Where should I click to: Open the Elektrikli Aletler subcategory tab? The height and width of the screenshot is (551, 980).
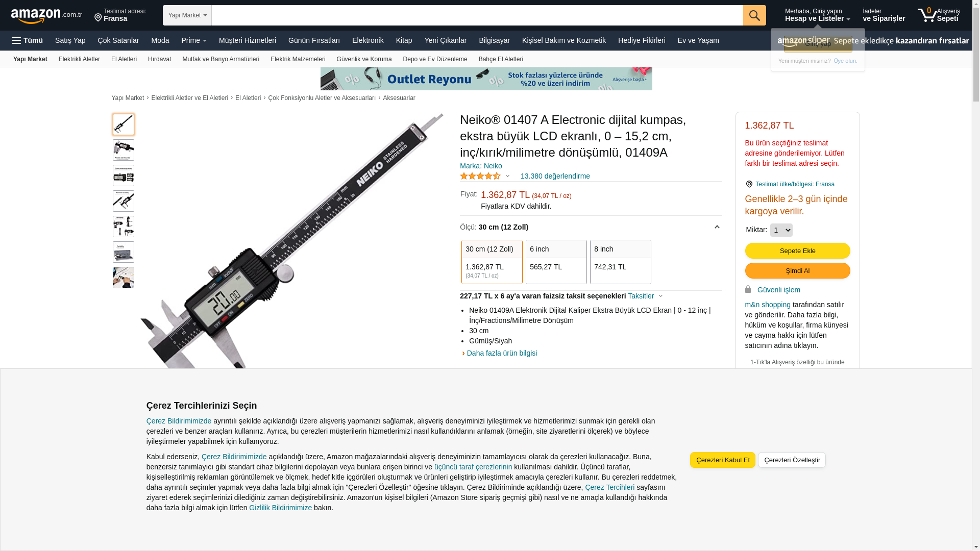tap(79, 59)
